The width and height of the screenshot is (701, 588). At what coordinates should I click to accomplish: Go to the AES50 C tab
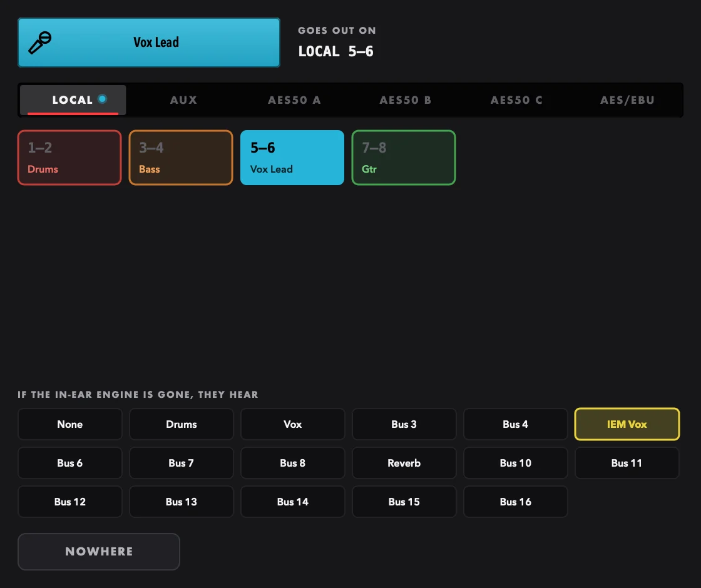point(516,99)
